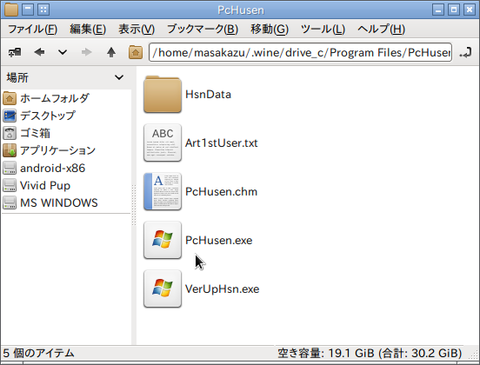Select android-x86 drive icon in the sidebar
Image resolution: width=480 pixels, height=365 pixels.
click(10, 168)
